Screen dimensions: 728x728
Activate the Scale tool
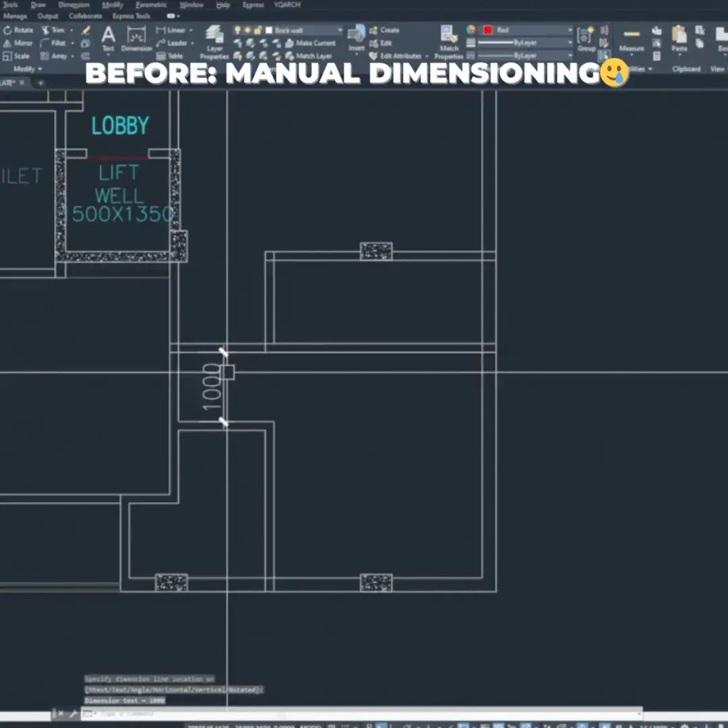(x=18, y=56)
